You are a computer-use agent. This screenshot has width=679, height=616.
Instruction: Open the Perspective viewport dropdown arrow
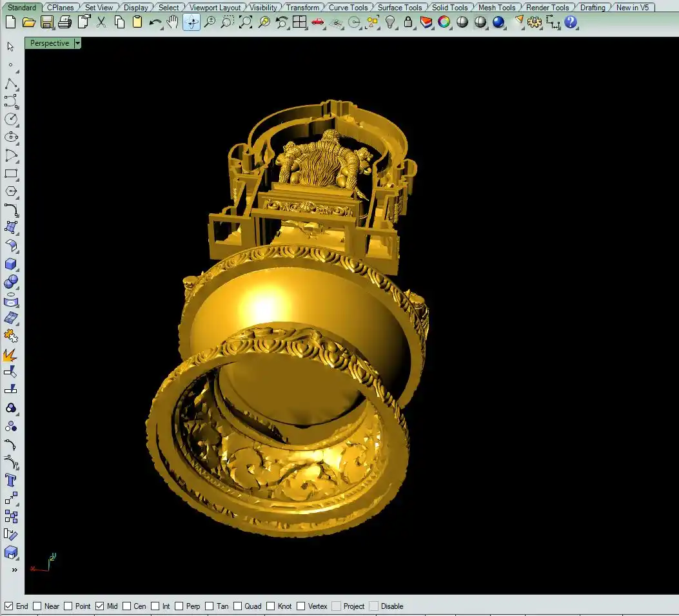click(77, 43)
